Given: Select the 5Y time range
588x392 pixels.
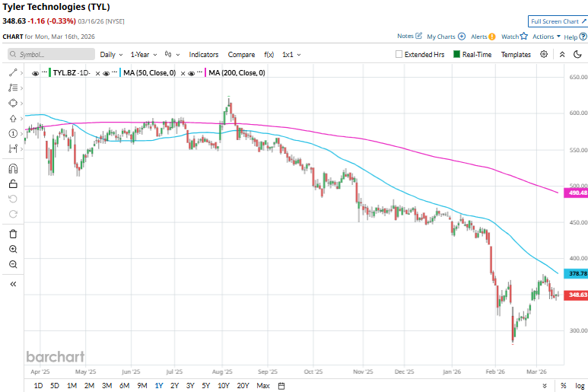Looking at the screenshot, I should 206,386.
